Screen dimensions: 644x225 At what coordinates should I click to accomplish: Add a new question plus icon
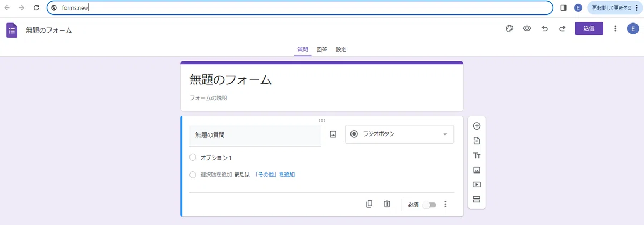coord(477,126)
